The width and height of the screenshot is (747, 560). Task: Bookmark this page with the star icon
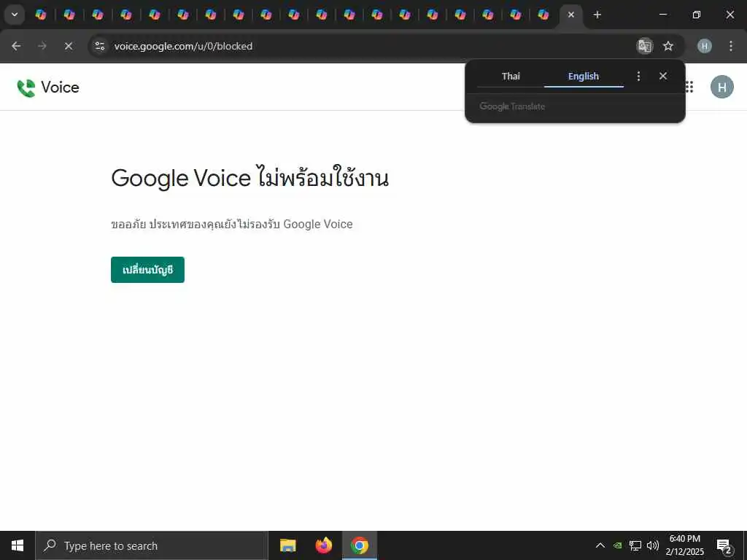point(668,46)
